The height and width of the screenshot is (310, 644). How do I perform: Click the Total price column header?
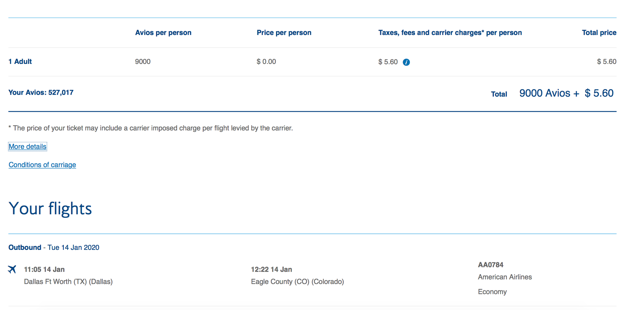click(x=599, y=32)
